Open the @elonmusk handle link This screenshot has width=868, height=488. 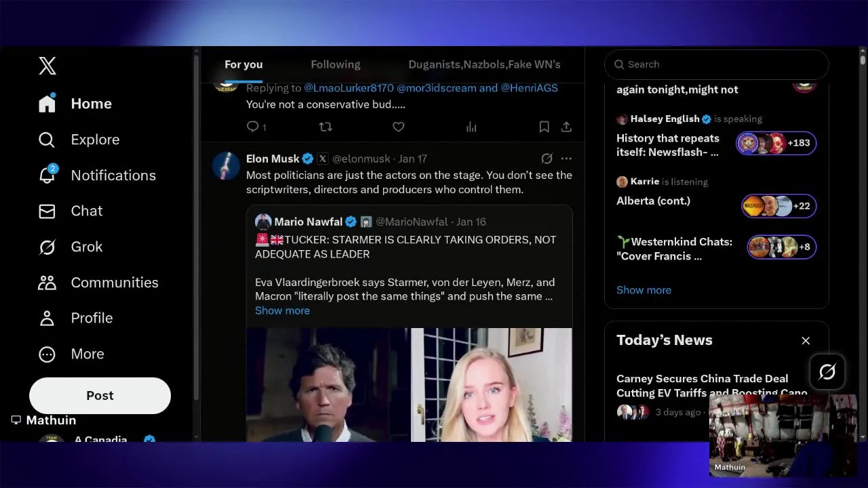361,159
